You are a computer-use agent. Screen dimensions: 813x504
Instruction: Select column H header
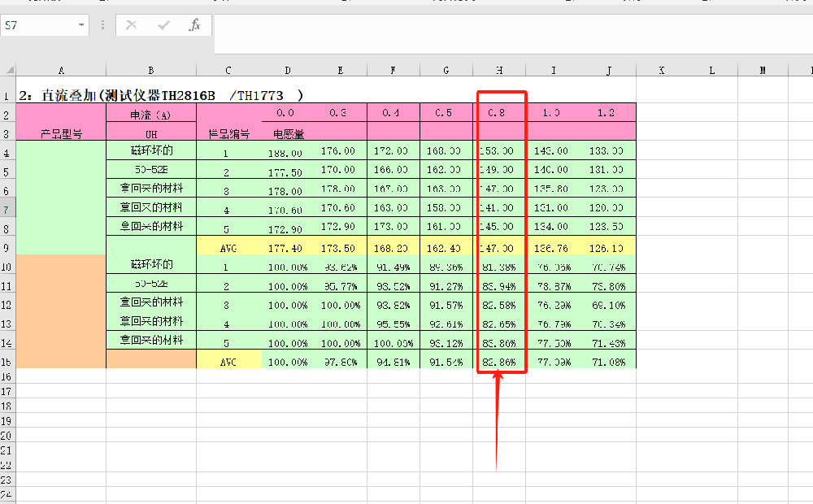[499, 71]
